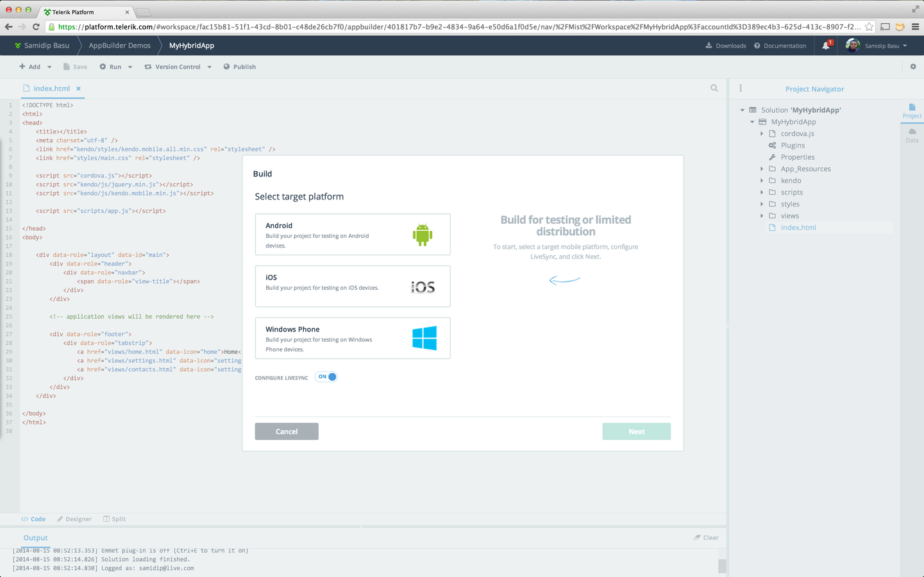Image resolution: width=924 pixels, height=577 pixels.
Task: Click the kendo folder icon
Action: pos(772,181)
